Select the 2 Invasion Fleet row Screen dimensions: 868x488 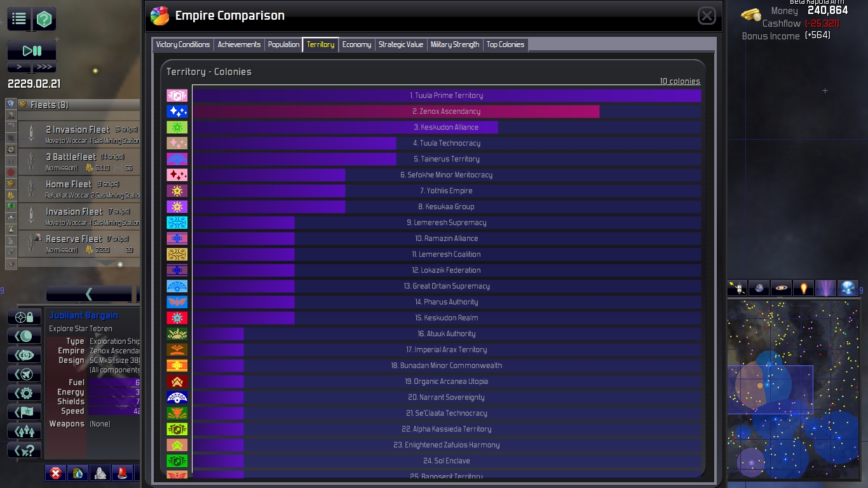pyautogui.click(x=79, y=134)
